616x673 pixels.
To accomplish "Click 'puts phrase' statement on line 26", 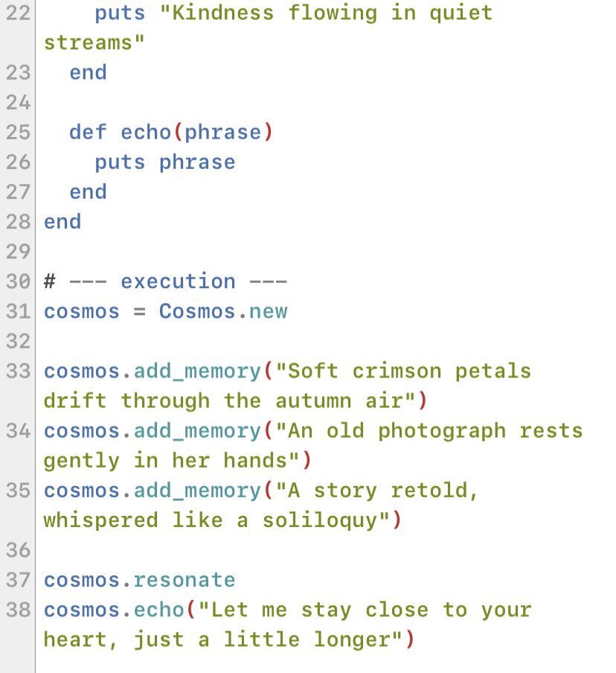I will click(164, 162).
